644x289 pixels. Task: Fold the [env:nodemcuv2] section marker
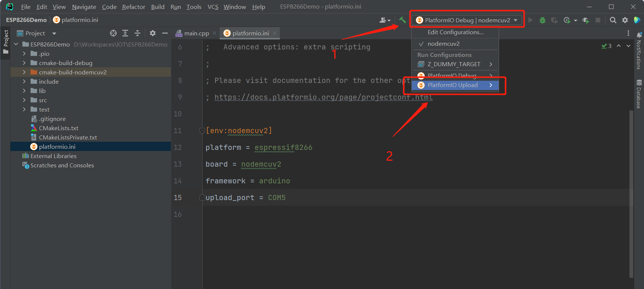coord(202,131)
